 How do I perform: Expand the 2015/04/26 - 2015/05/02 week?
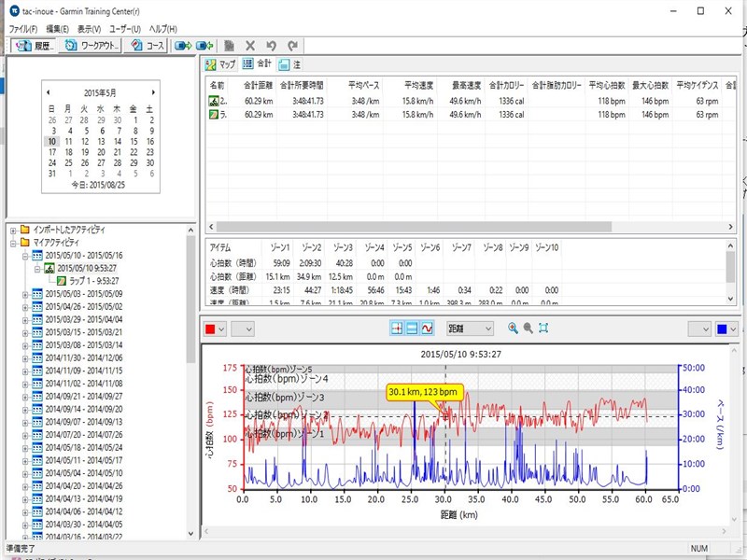pyautogui.click(x=25, y=307)
